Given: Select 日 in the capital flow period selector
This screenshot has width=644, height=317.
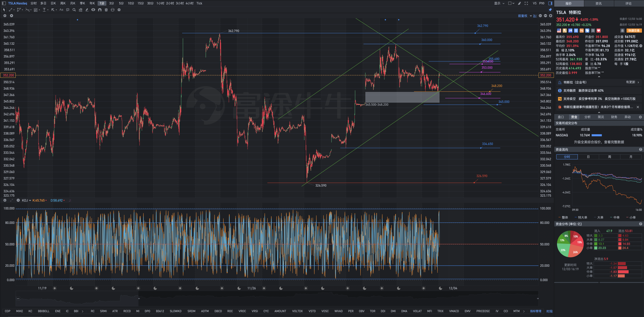Looking at the screenshot, I should point(588,157).
